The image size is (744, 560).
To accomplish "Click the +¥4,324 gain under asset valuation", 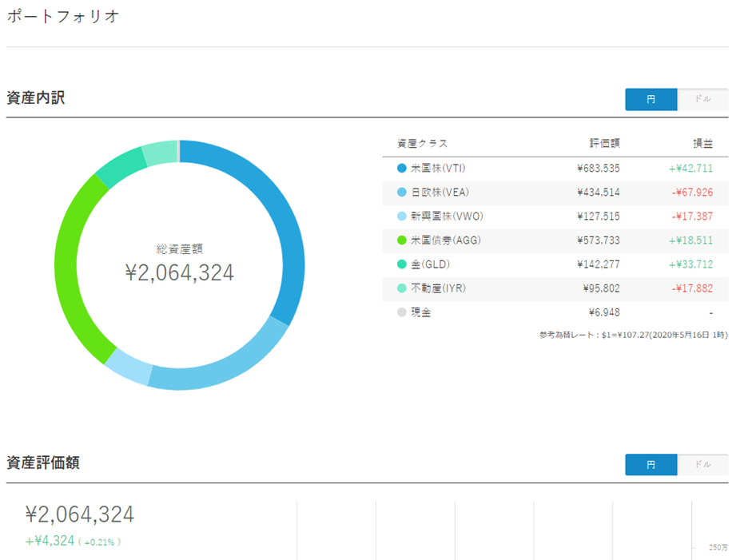I will tap(50, 541).
